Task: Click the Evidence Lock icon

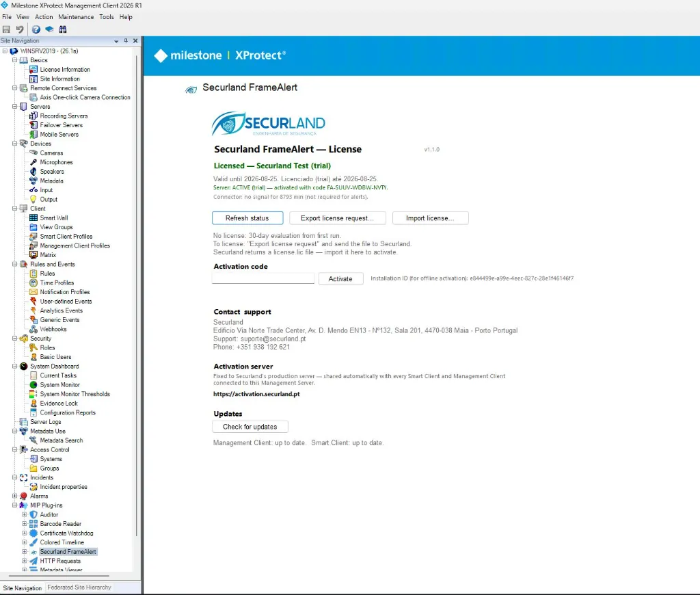Action: [33, 404]
